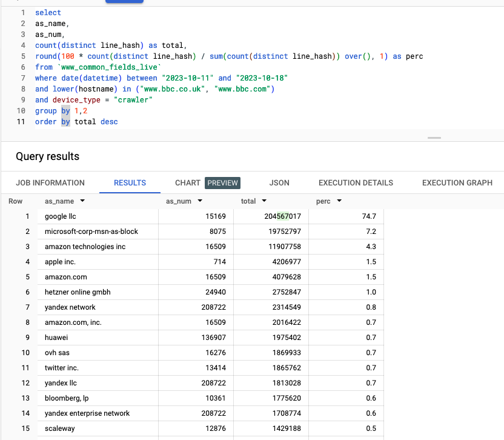Click the 'as_name' column header text
Image resolution: width=504 pixels, height=440 pixels.
click(59, 201)
